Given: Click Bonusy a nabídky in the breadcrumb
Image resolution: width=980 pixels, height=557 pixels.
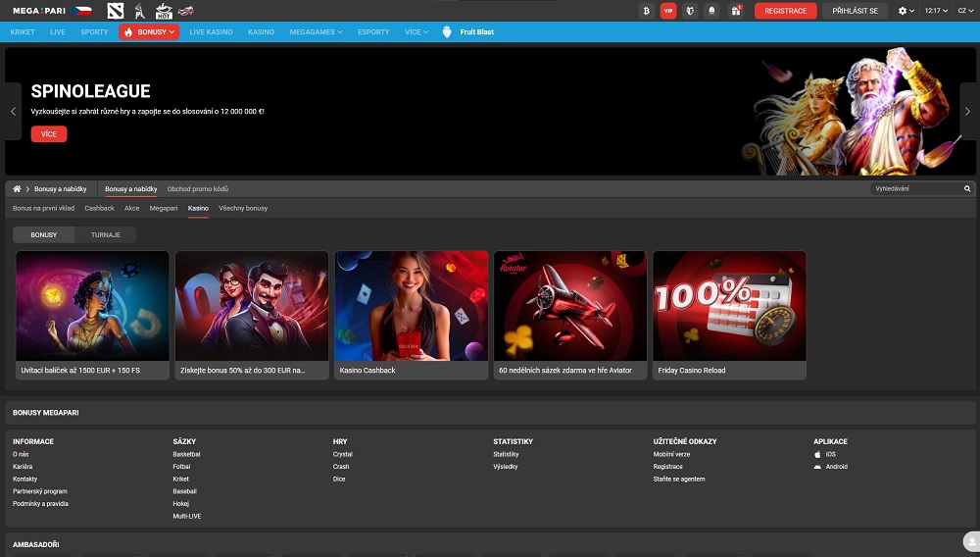Looking at the screenshot, I should click(61, 189).
